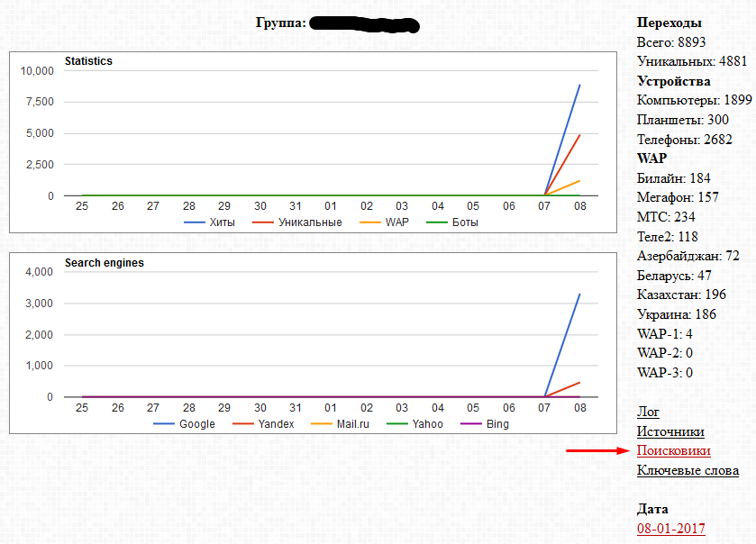The width and height of the screenshot is (756, 544).
Task: Click the Yandex legend entry
Action: point(263,424)
